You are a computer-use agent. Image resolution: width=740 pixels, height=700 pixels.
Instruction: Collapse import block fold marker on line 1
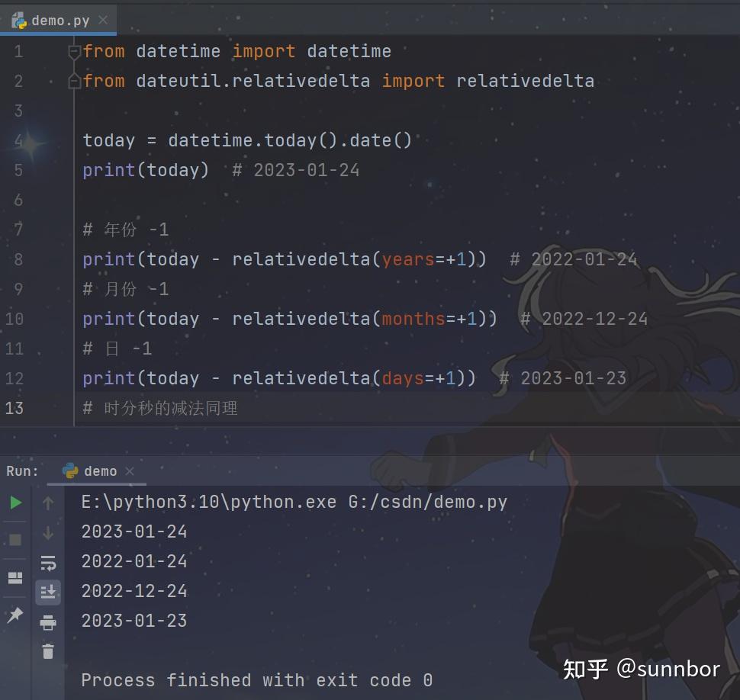tap(74, 52)
